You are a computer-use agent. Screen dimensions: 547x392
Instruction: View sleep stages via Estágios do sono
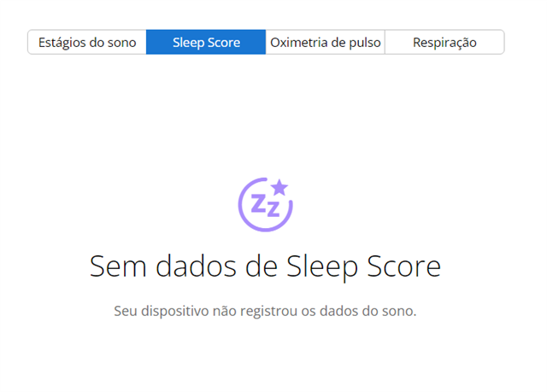coord(87,42)
